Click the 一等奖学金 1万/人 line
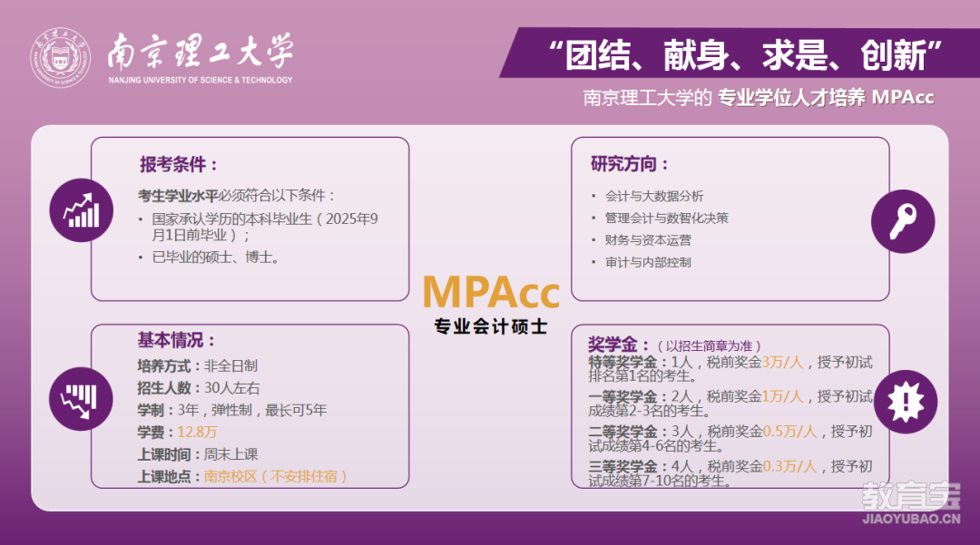Viewport: 980px width, 545px height. click(730, 404)
